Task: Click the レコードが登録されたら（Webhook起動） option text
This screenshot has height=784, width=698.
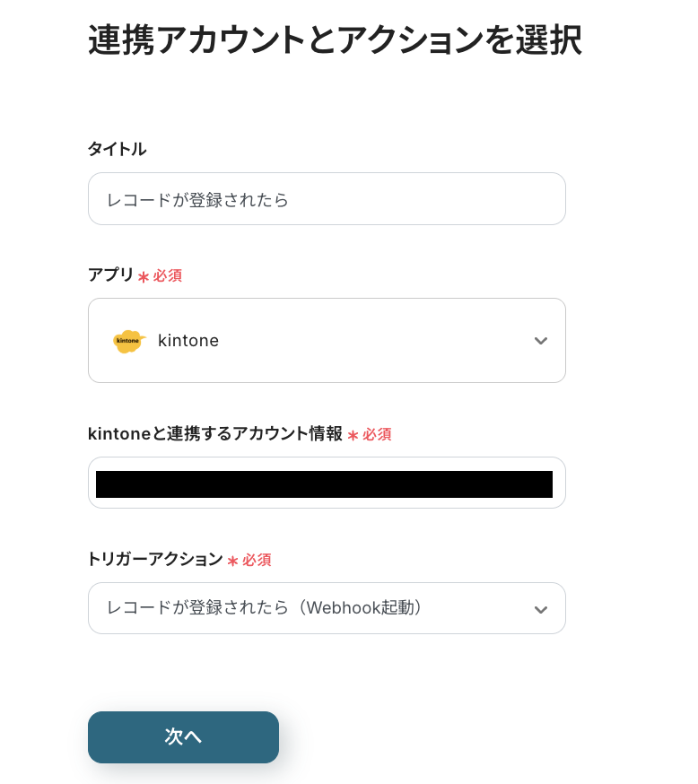Action: 265,608
